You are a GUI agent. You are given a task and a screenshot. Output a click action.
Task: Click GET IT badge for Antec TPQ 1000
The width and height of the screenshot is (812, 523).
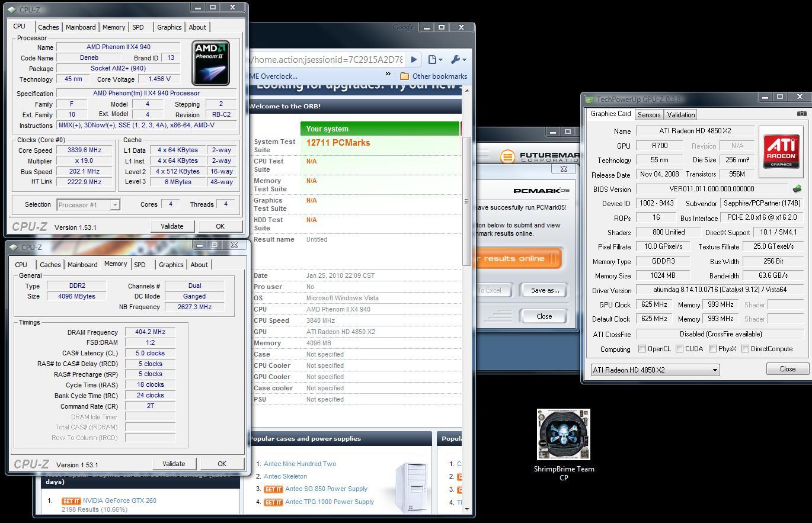point(273,502)
